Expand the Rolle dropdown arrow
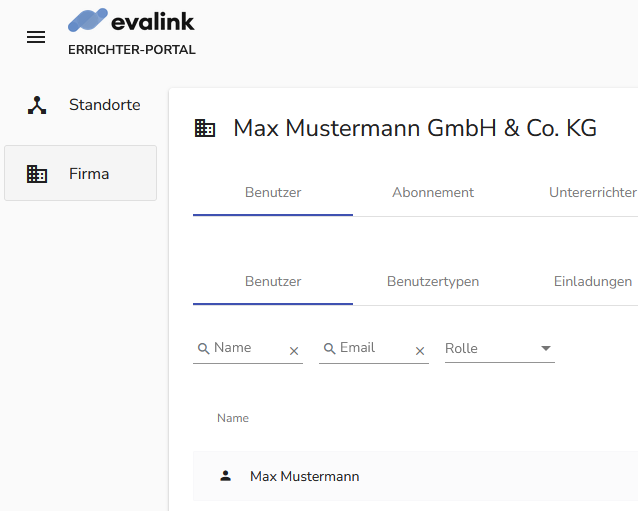Image resolution: width=638 pixels, height=511 pixels. coord(546,348)
